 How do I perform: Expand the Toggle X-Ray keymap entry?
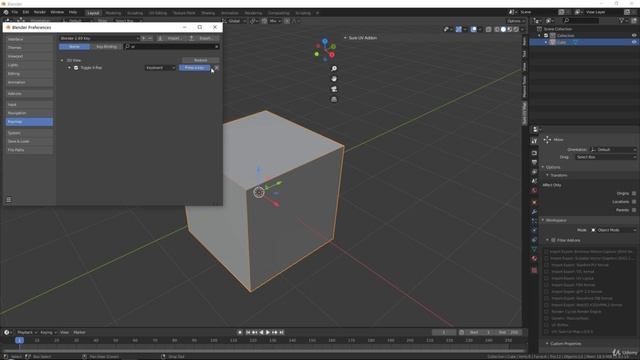69,68
